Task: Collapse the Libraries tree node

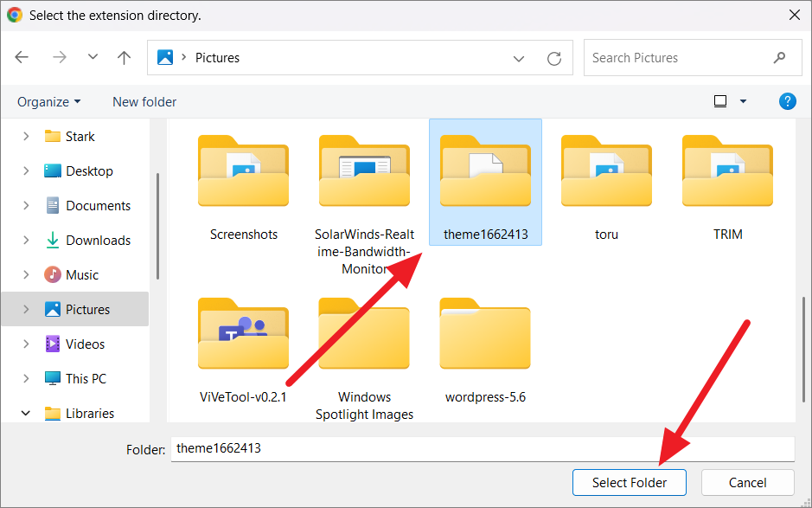Action: pos(26,413)
